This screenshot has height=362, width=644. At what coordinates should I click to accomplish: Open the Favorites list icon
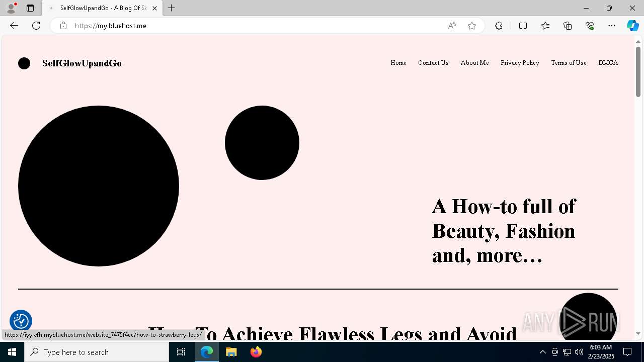545,26
